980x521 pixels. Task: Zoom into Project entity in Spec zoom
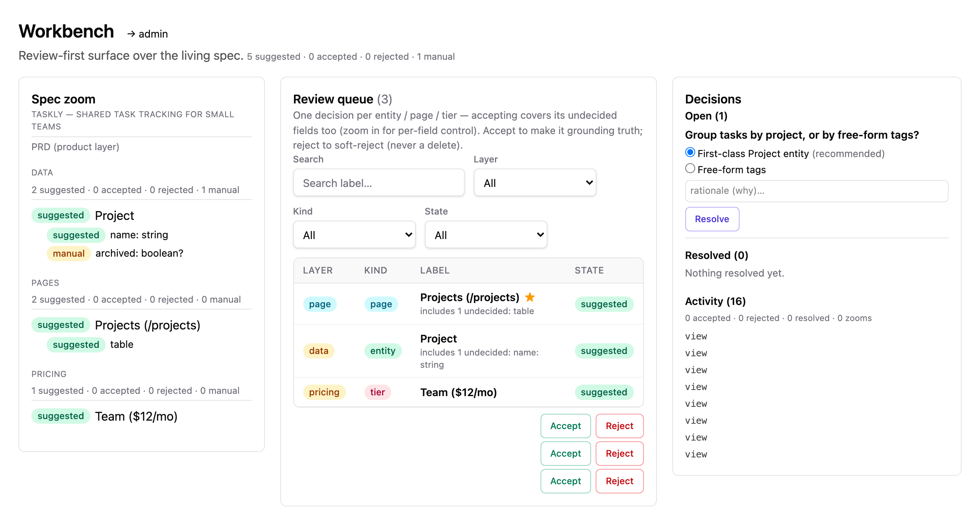pos(114,216)
